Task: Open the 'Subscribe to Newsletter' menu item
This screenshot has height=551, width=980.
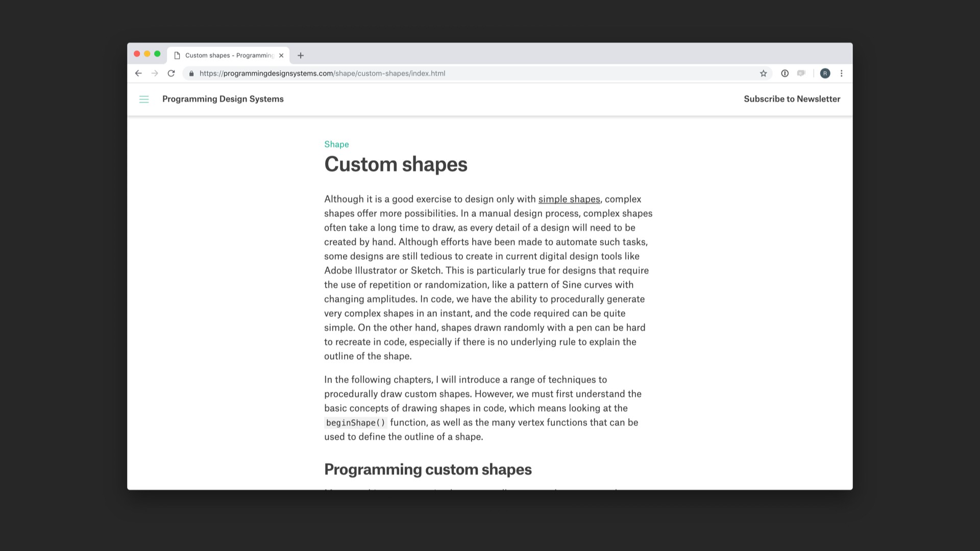Action: coord(792,99)
